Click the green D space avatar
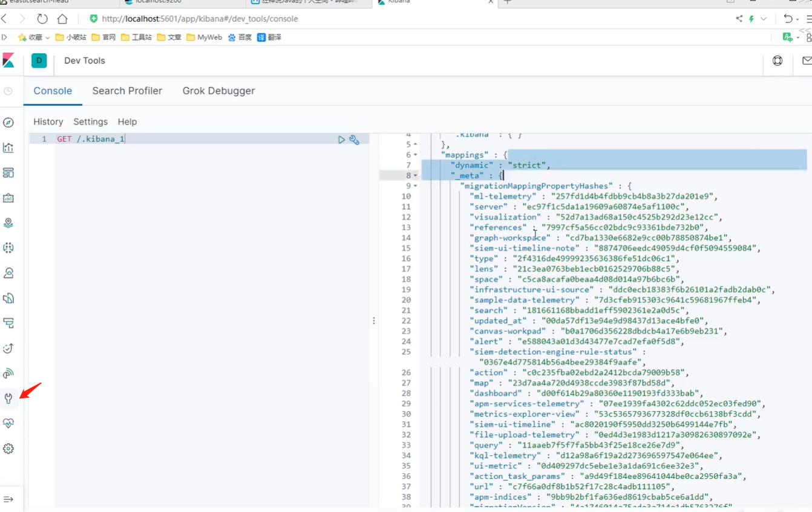812x512 pixels. pyautogui.click(x=39, y=60)
